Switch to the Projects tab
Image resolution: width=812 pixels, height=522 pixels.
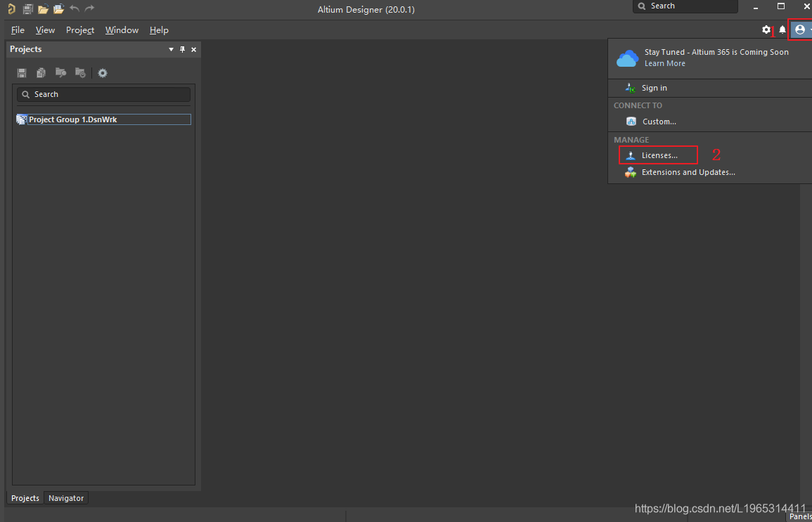[x=25, y=498]
